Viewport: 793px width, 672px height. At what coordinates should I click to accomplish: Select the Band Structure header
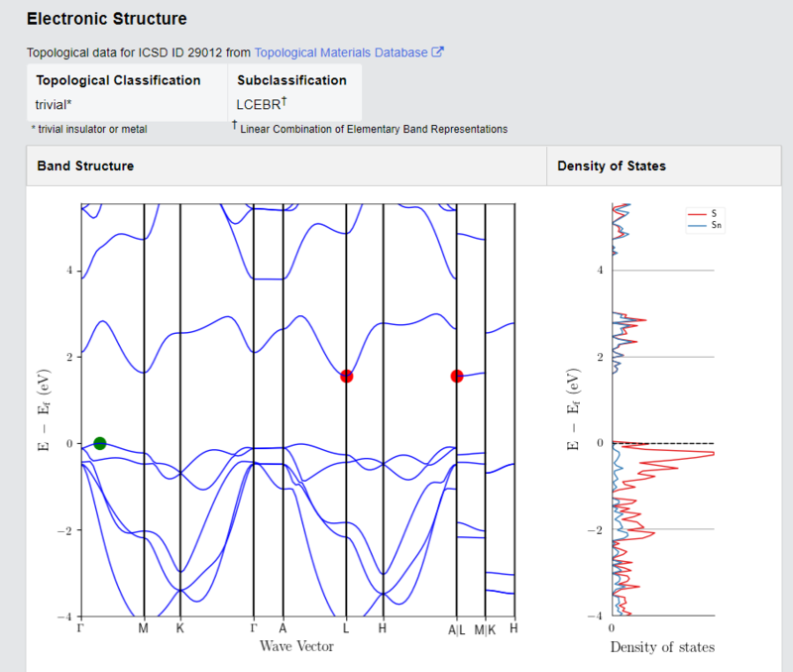[x=85, y=166]
